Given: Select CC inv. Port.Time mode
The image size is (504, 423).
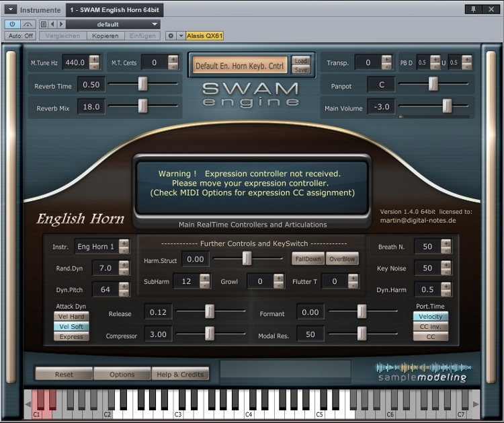Looking at the screenshot, I should (x=430, y=327).
